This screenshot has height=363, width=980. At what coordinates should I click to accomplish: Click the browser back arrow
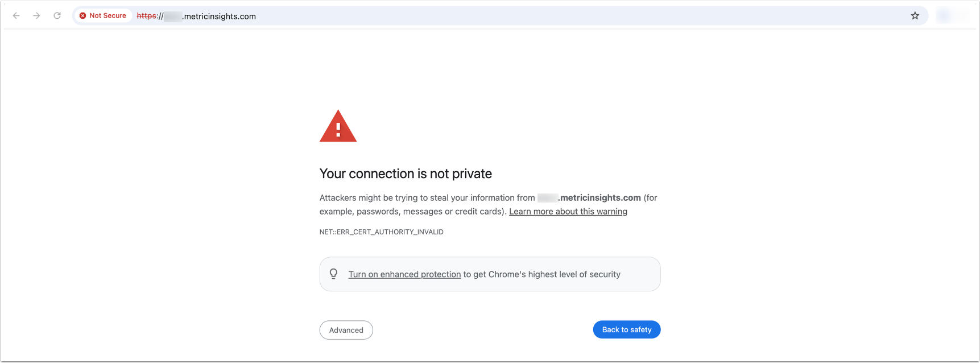click(16, 16)
